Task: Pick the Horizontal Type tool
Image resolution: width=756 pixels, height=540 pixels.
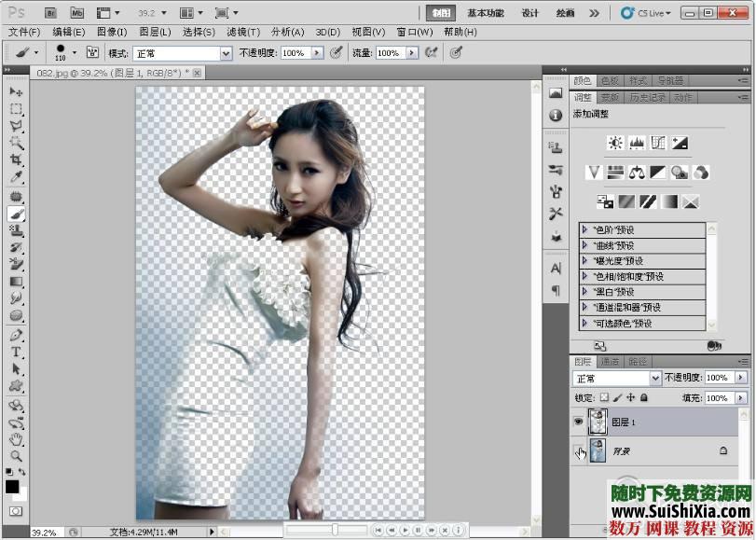Action: (x=16, y=353)
